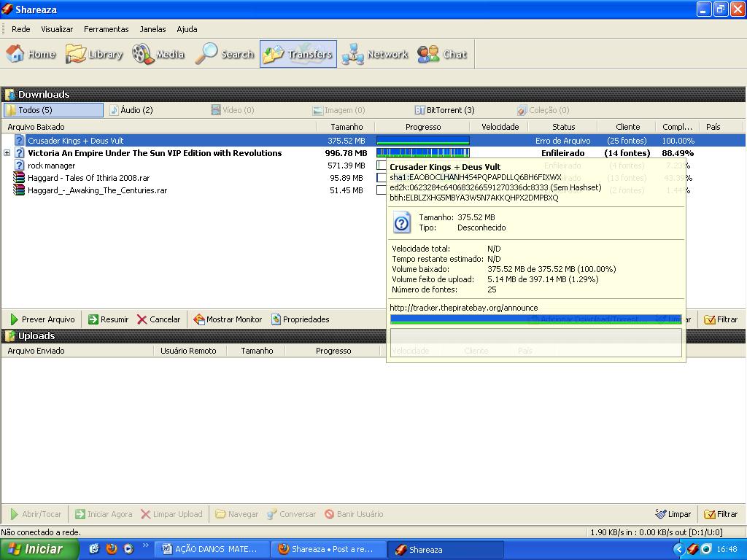Click the Victoria download progress bar

(422, 153)
